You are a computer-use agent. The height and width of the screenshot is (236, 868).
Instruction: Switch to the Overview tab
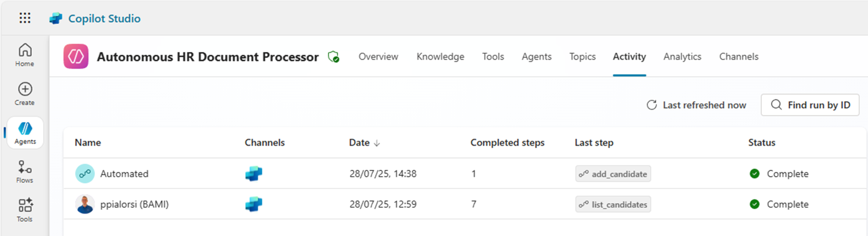tap(378, 57)
